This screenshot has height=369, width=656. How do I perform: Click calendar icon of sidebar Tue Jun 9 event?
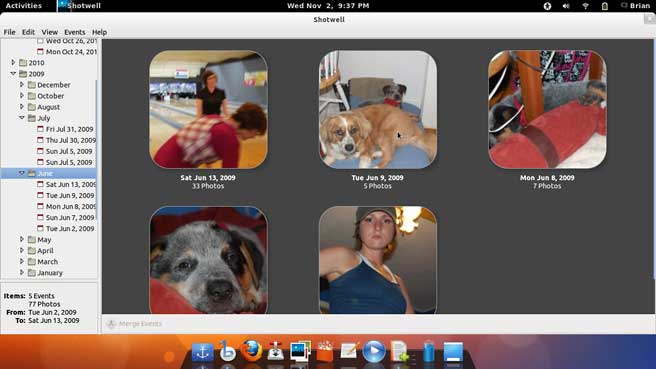click(40, 195)
